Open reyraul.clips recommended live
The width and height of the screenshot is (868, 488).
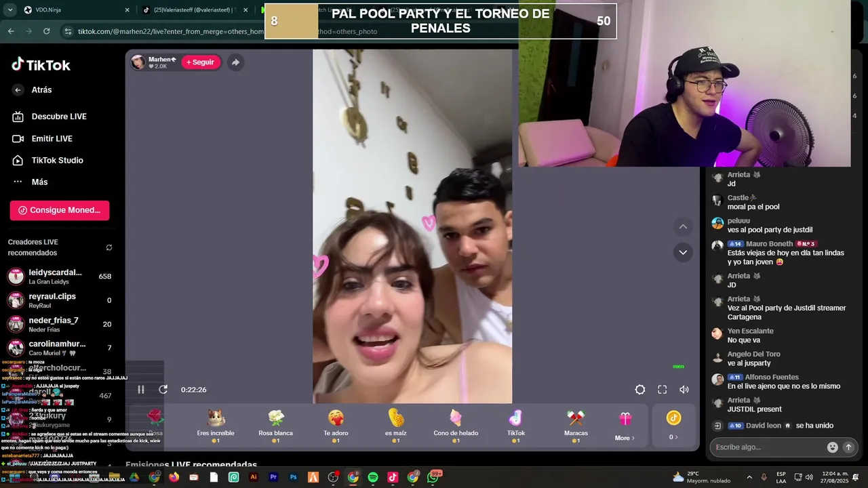tap(60, 300)
